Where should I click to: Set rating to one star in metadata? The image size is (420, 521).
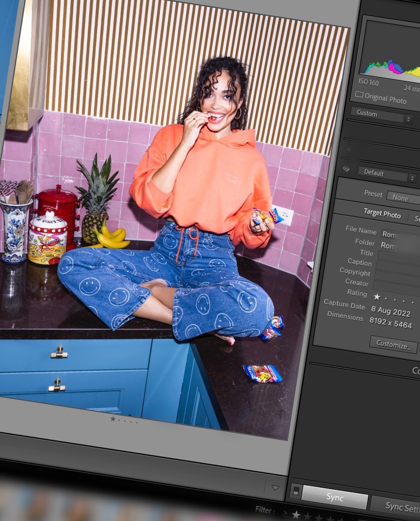pyautogui.click(x=377, y=297)
